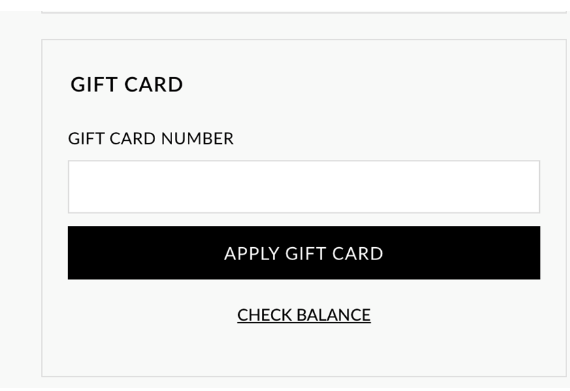Click the input box above Apply Gift Card
This screenshot has width=570, height=391.
click(304, 186)
